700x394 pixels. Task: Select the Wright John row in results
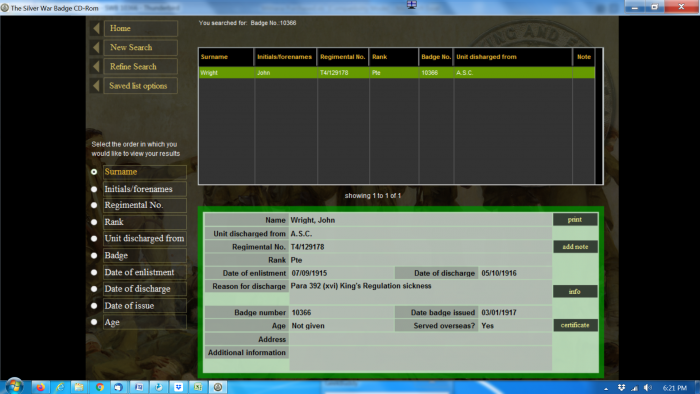(x=397, y=73)
